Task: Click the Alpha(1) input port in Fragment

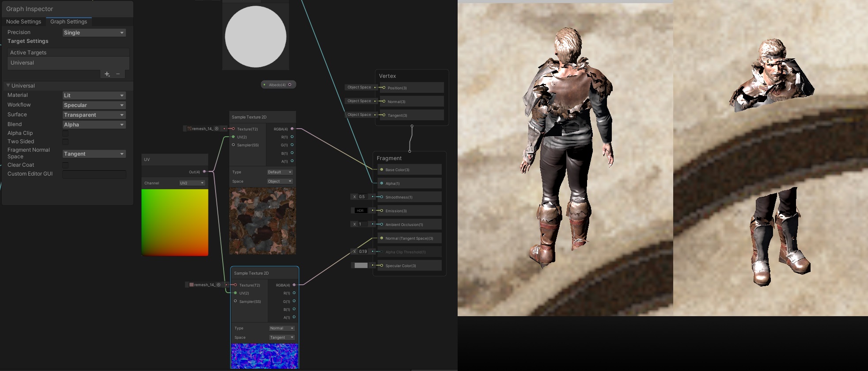Action: point(382,183)
